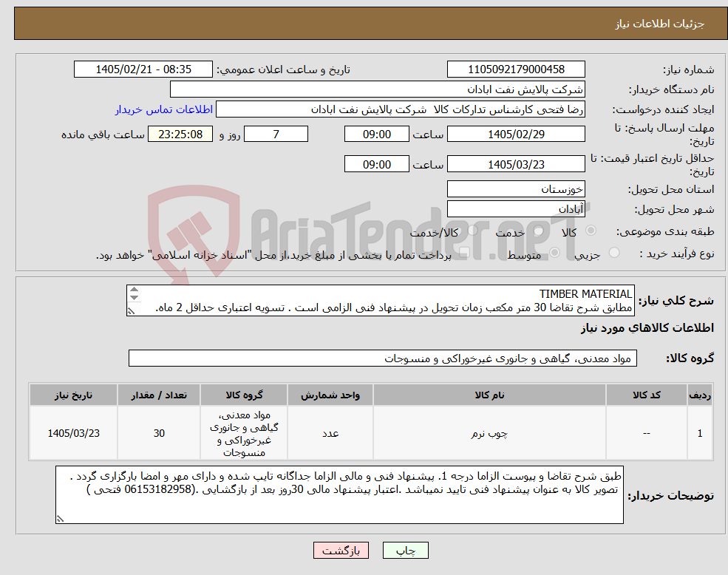Click the need date cell 1405/03/23
The image size is (728, 575).
coord(73,433)
